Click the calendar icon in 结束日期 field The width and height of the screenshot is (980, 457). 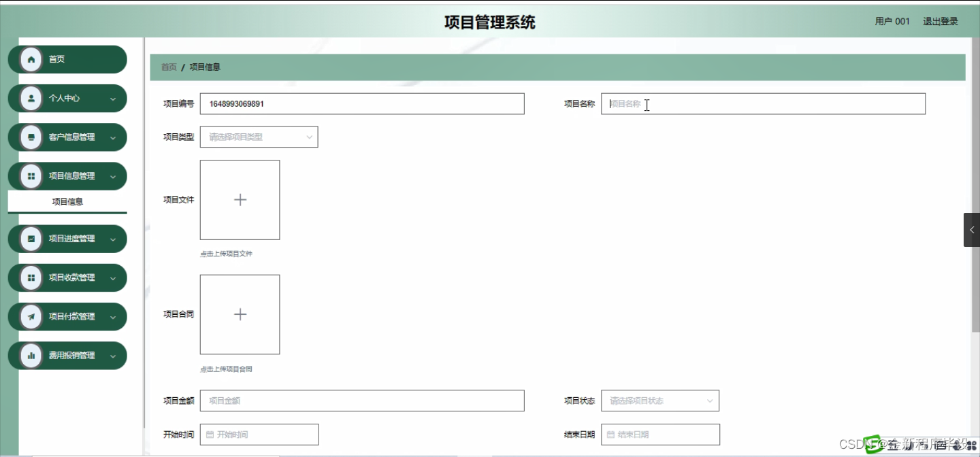(x=612, y=434)
